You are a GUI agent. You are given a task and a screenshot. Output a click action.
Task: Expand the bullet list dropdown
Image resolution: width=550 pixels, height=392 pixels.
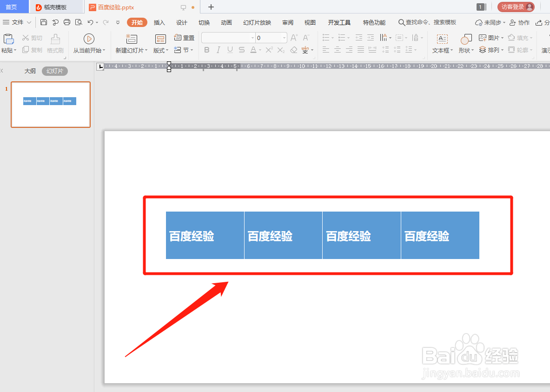(332, 38)
